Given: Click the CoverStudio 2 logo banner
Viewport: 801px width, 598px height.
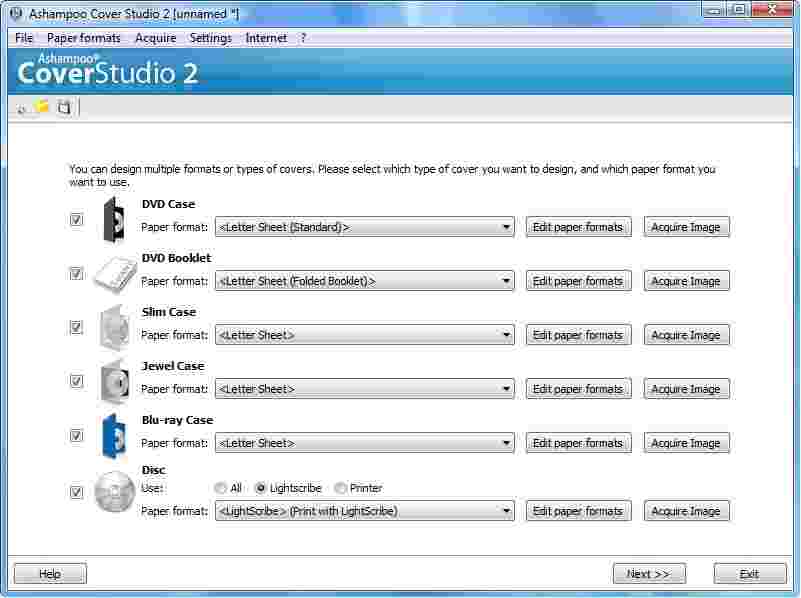Looking at the screenshot, I should pos(108,69).
